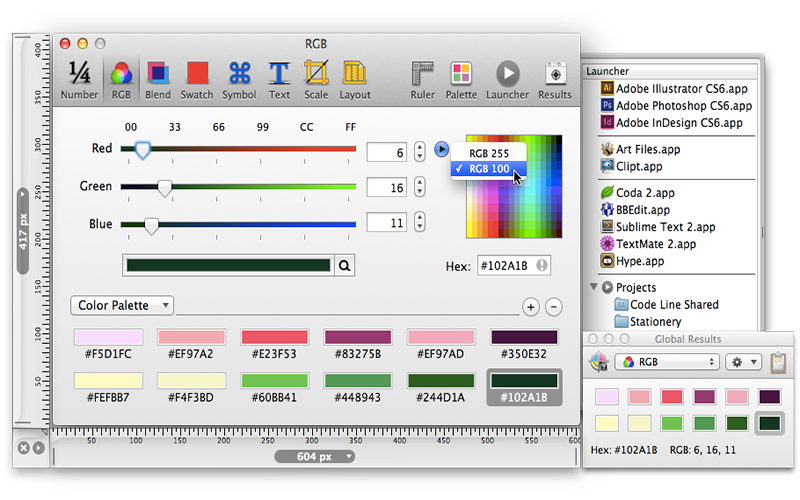The height and width of the screenshot is (500, 800).
Task: Select palette swatch #E23F53
Action: pyautogui.click(x=274, y=337)
